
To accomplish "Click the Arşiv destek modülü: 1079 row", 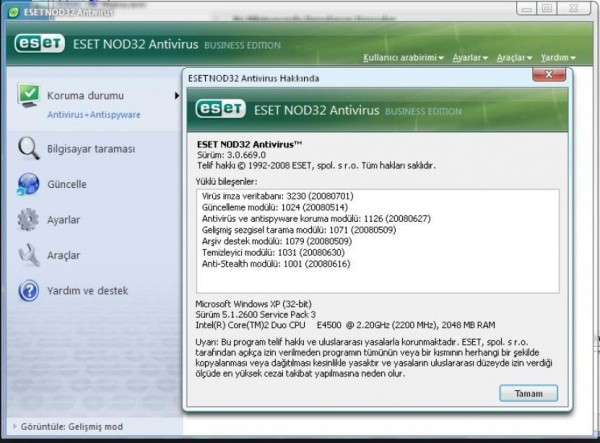I will click(x=277, y=241).
